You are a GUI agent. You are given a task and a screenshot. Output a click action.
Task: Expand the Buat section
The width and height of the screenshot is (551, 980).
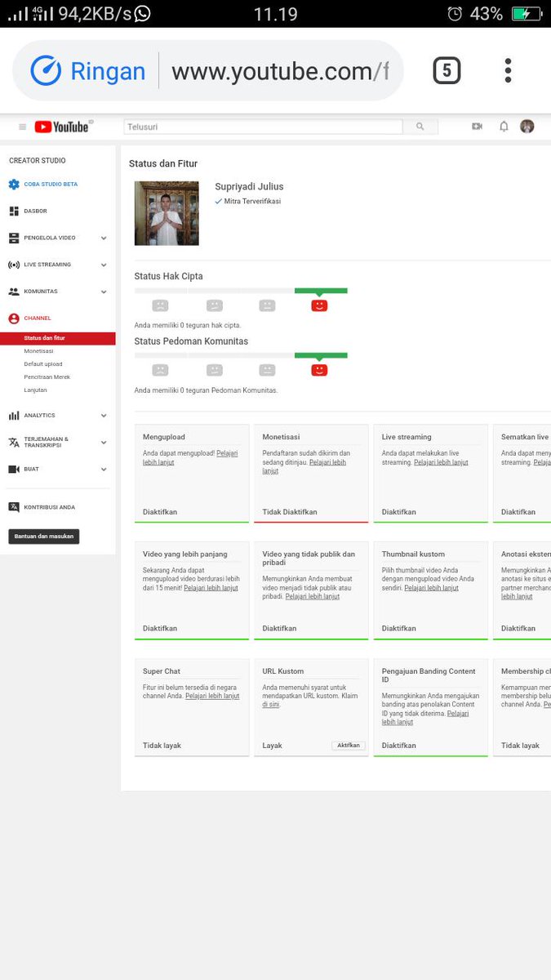pyautogui.click(x=104, y=470)
